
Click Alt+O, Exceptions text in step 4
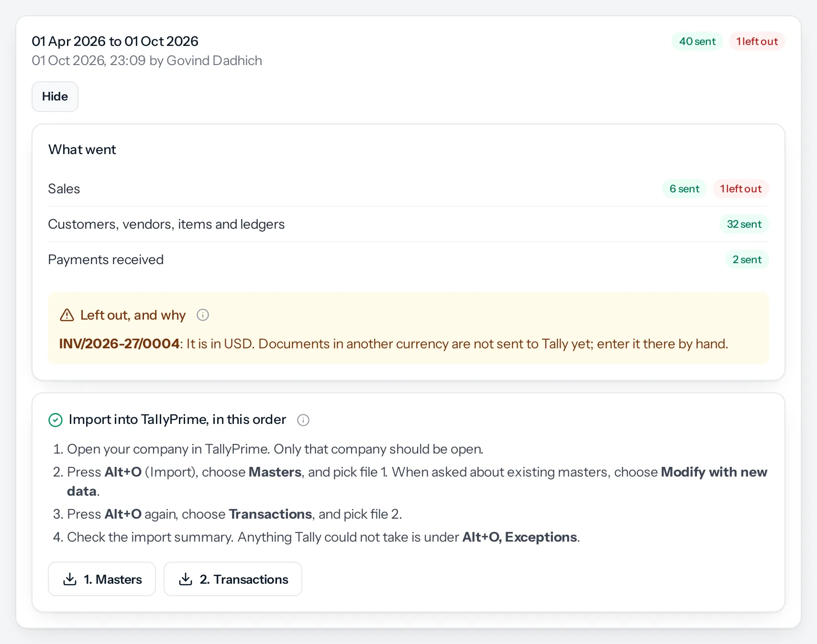point(519,537)
